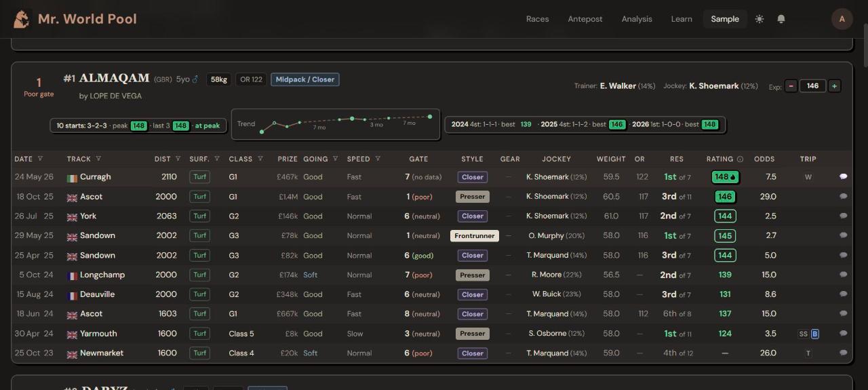Open the DIST column filter

178,159
